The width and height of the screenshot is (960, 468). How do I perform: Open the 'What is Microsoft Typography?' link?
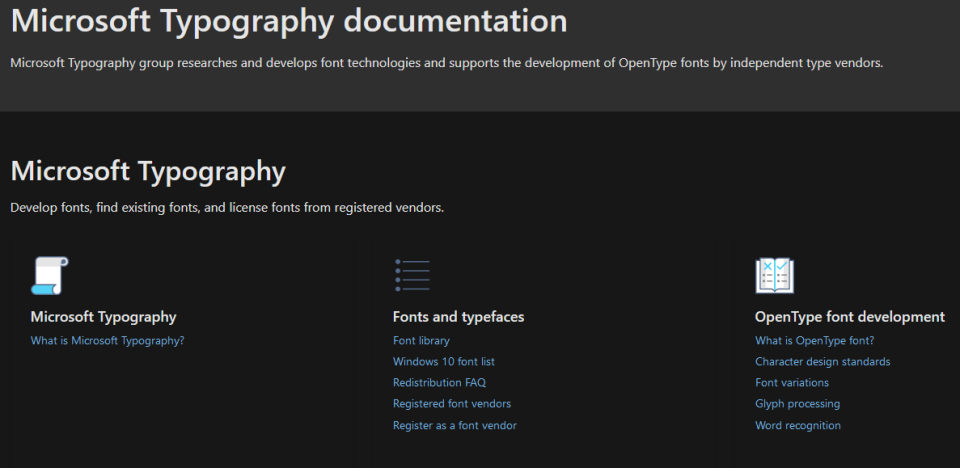coord(107,341)
